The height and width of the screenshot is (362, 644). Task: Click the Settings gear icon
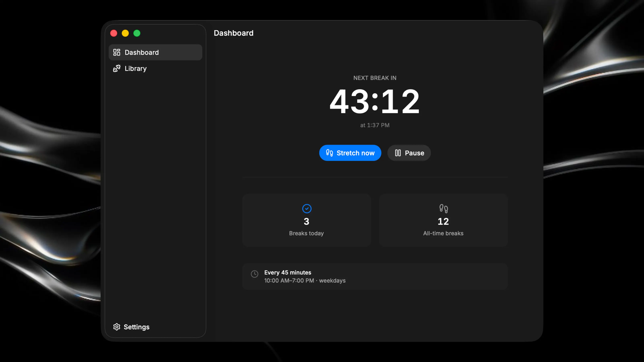(x=117, y=327)
